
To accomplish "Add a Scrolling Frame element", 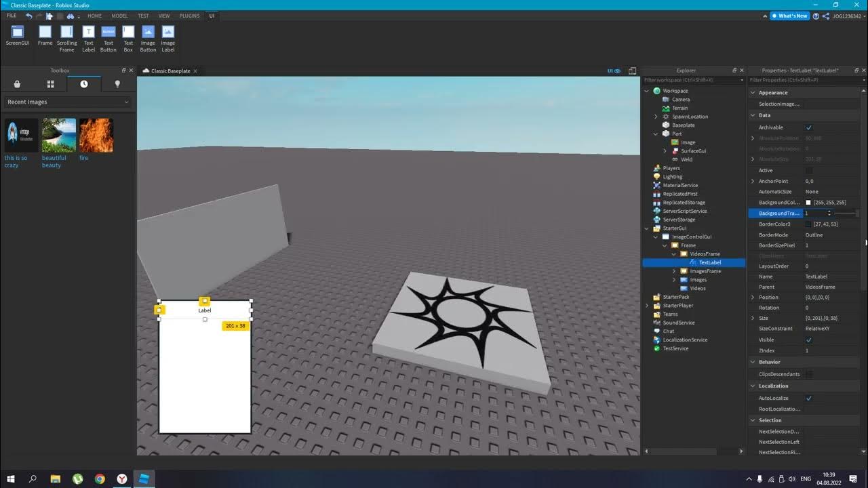I will click(x=66, y=39).
